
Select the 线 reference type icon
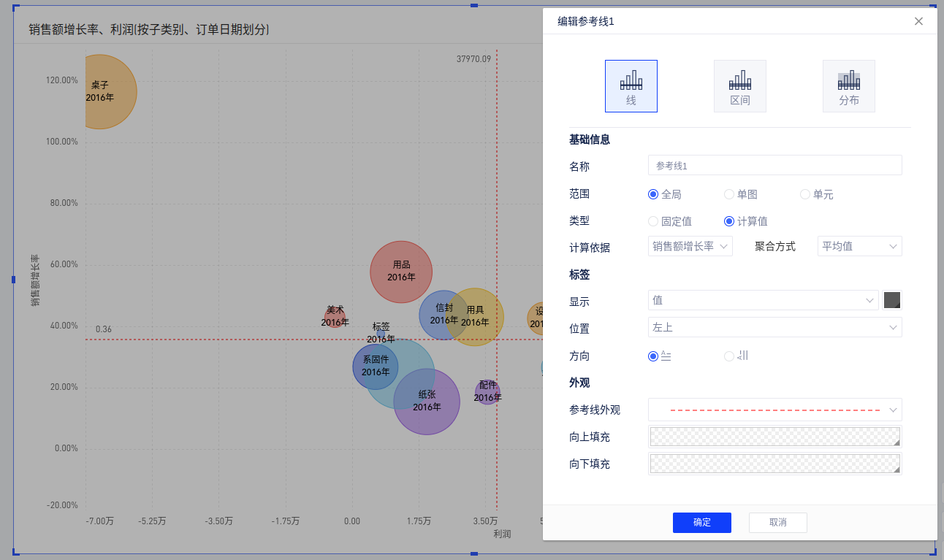pyautogui.click(x=631, y=86)
